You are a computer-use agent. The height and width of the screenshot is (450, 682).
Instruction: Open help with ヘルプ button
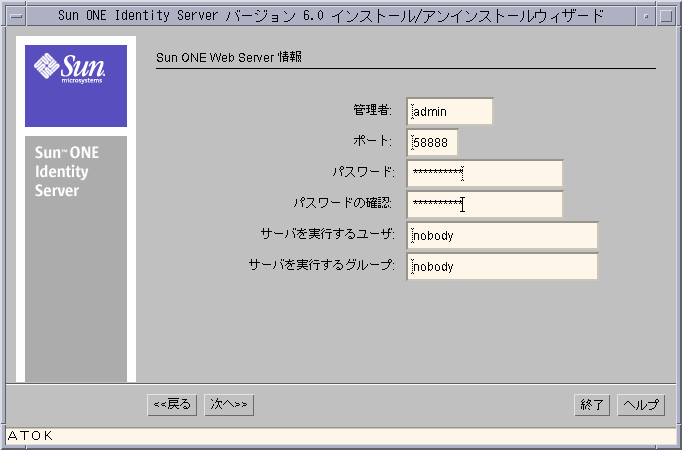(x=641, y=405)
